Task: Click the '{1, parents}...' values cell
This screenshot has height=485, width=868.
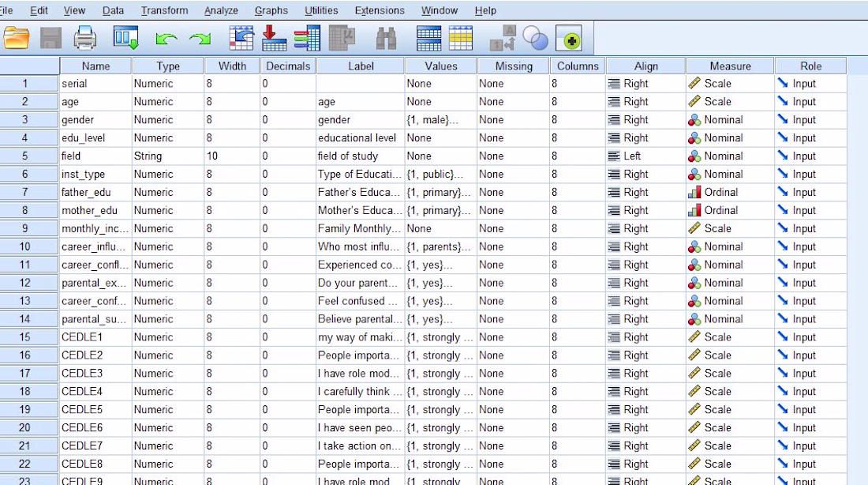Action: click(441, 246)
